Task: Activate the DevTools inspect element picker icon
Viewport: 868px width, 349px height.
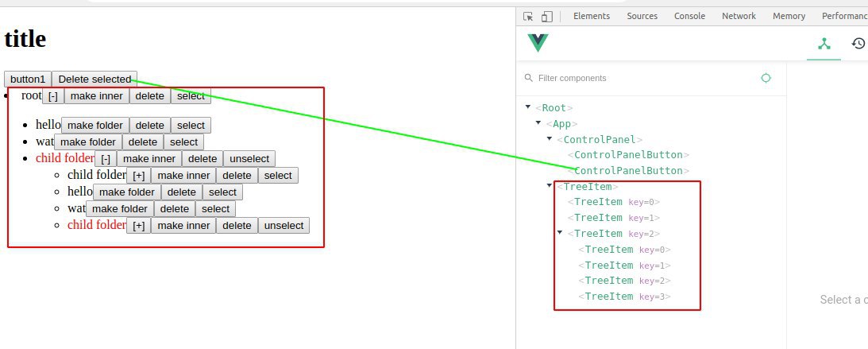Action: pyautogui.click(x=528, y=17)
